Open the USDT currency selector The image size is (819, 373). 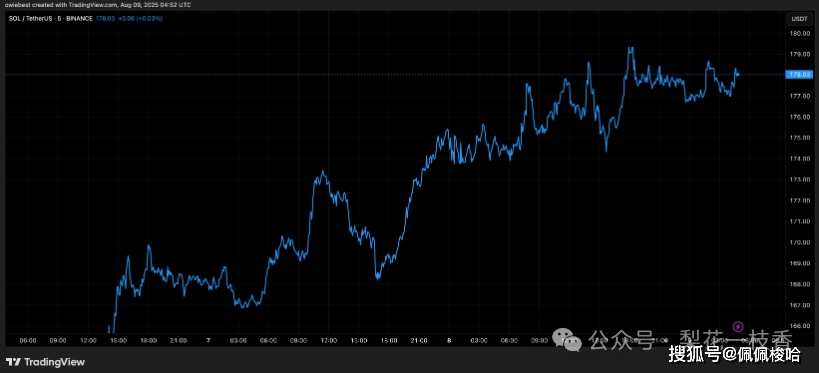[x=799, y=19]
